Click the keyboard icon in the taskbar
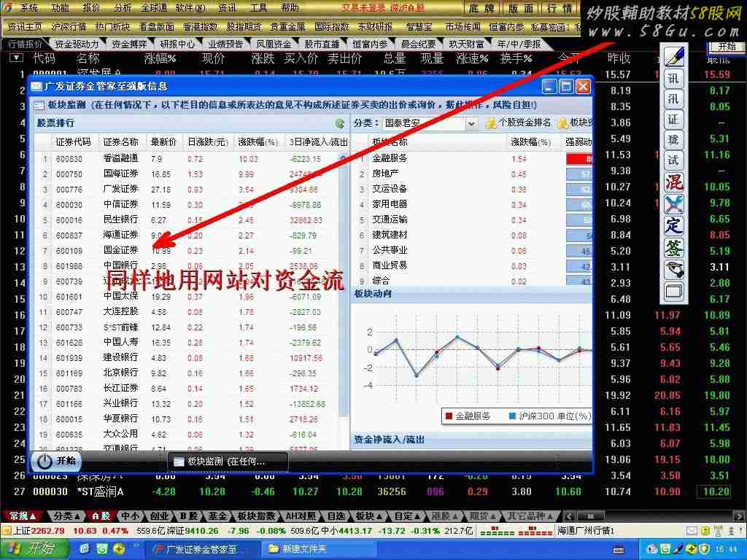 coord(619,550)
